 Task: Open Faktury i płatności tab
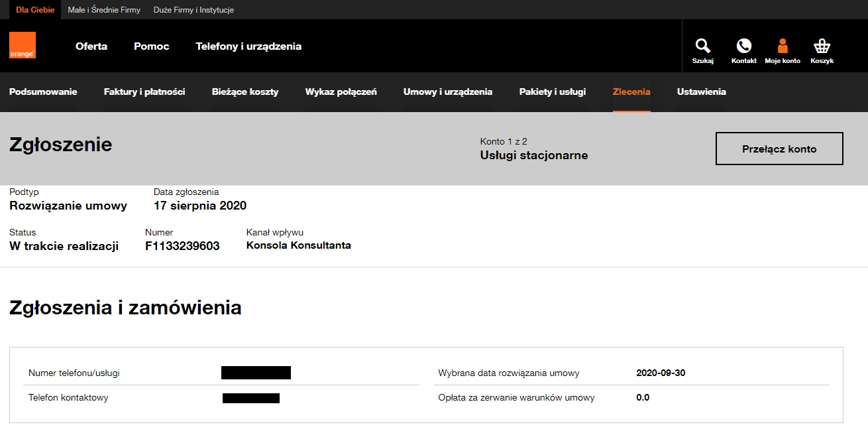pyautogui.click(x=144, y=92)
